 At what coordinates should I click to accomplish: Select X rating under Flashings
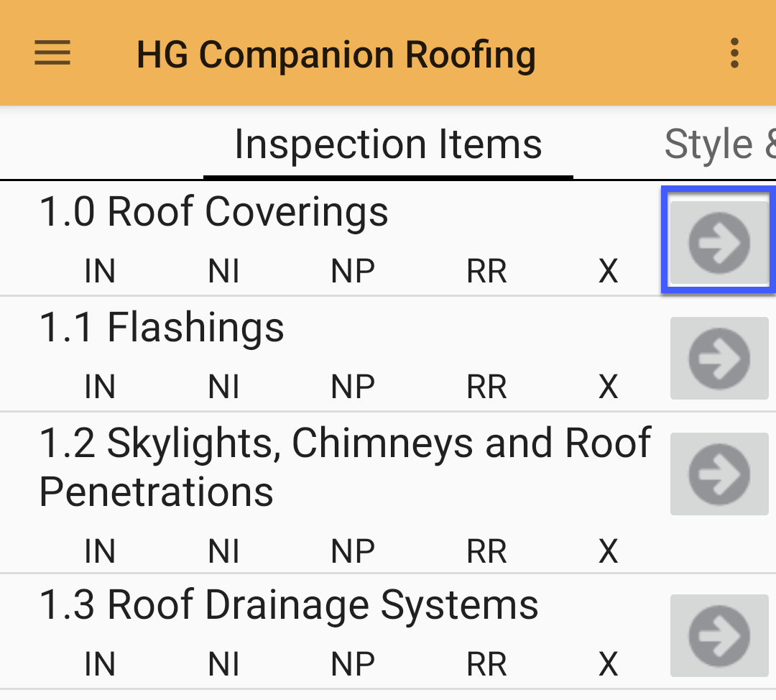(608, 387)
